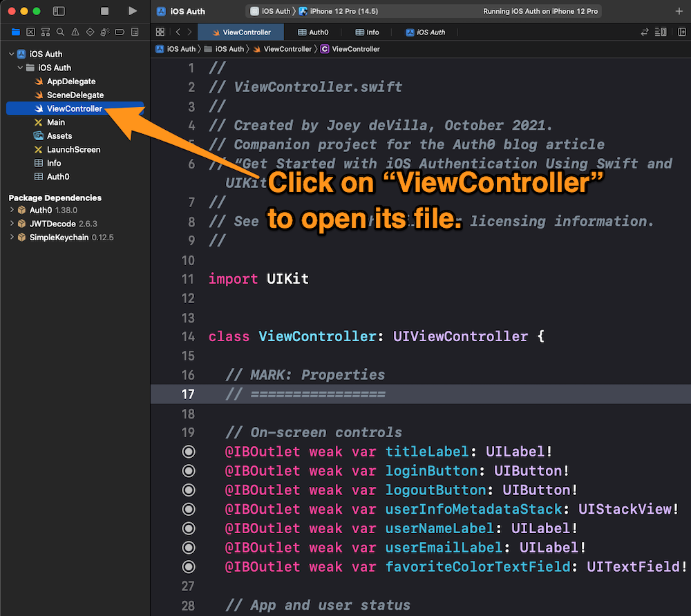The width and height of the screenshot is (691, 616).
Task: Run the iOS Auth app
Action: click(132, 11)
